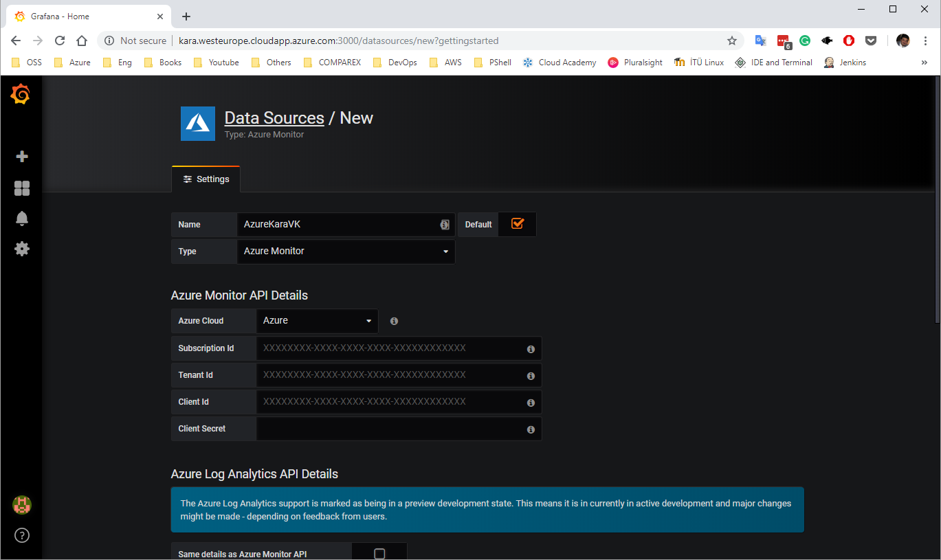Click the user avatar in Grafana sidebar
This screenshot has height=560, width=941.
pos(22,505)
